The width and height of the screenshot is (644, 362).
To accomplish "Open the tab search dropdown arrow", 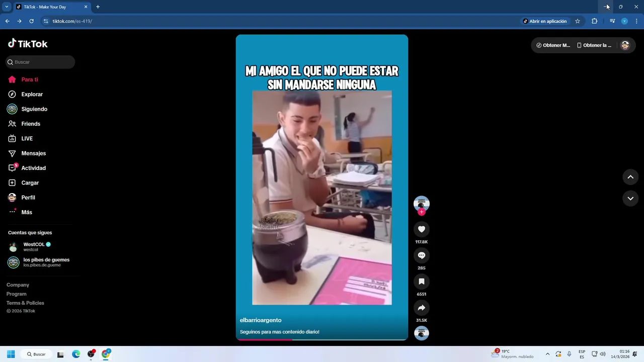I will pos(7,7).
